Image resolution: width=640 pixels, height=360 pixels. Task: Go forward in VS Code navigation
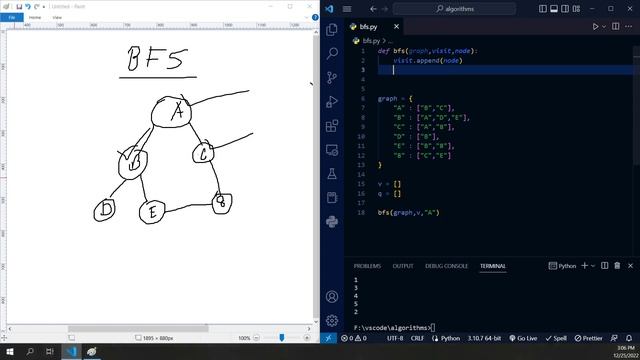[384, 9]
